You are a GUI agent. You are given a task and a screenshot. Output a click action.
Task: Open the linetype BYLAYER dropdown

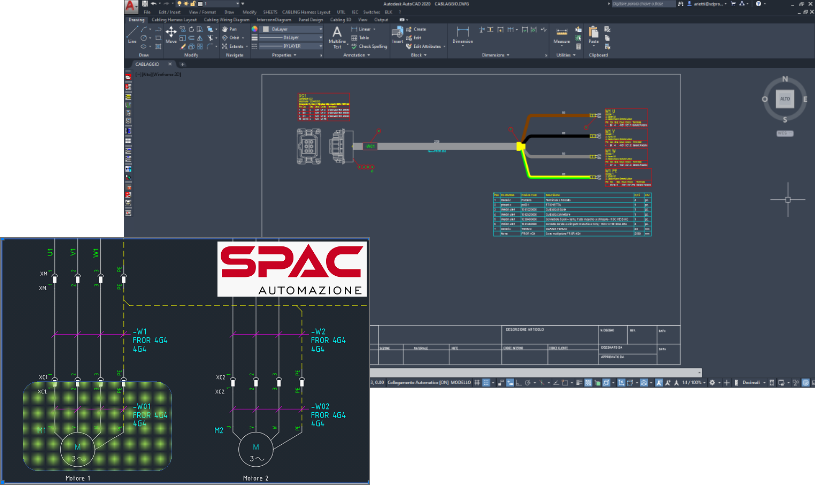click(x=292, y=46)
